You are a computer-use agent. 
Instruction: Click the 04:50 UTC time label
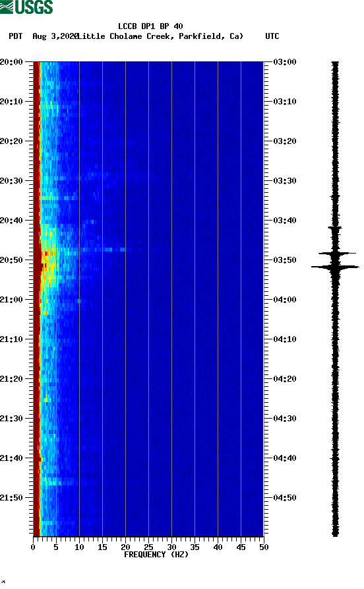285,498
